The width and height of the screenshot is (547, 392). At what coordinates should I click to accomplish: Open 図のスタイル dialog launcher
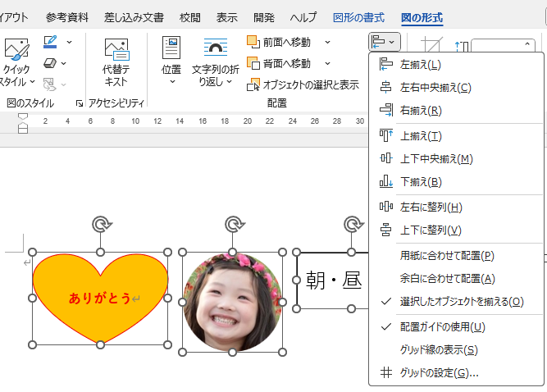(80, 103)
